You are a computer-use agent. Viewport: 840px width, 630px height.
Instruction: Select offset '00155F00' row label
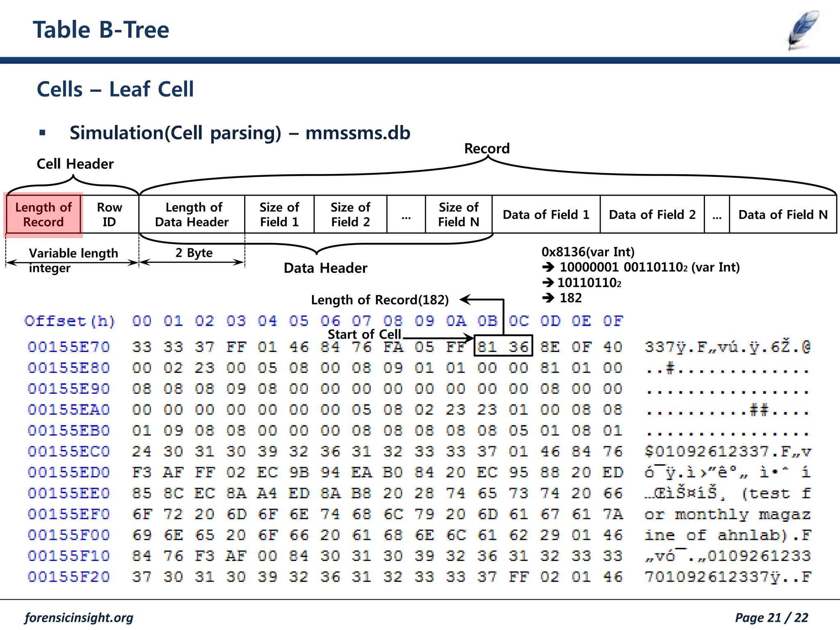(x=68, y=535)
